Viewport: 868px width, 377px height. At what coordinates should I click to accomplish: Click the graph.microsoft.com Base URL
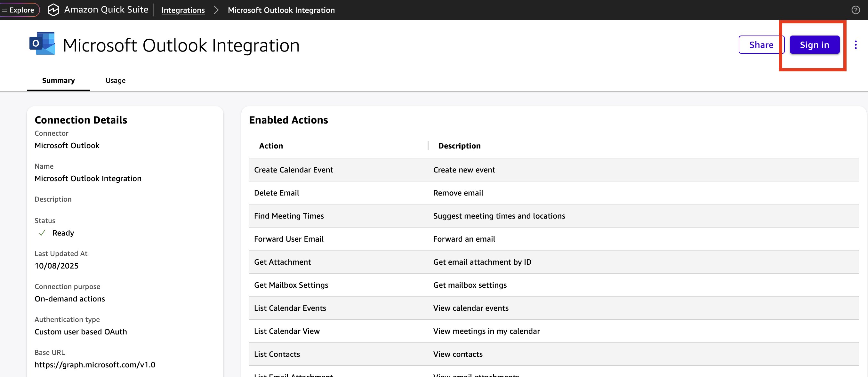click(x=95, y=364)
